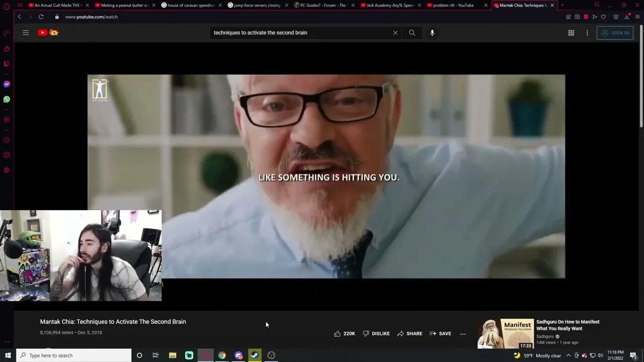Image resolution: width=644 pixels, height=362 pixels.
Task: Open the Windows notification center
Action: coord(634,355)
